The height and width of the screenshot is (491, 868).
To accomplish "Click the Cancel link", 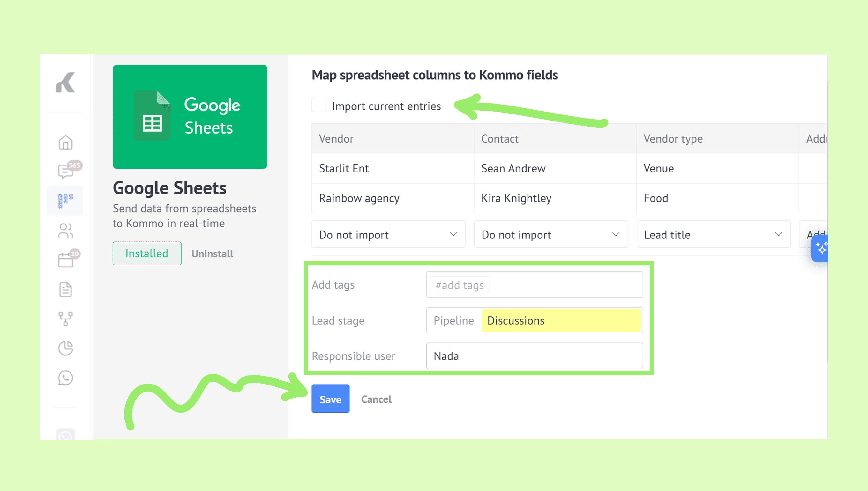I will tap(376, 399).
